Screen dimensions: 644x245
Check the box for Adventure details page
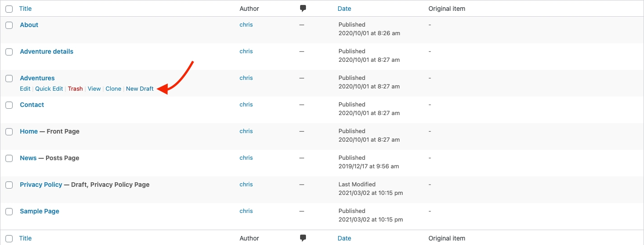click(x=9, y=52)
